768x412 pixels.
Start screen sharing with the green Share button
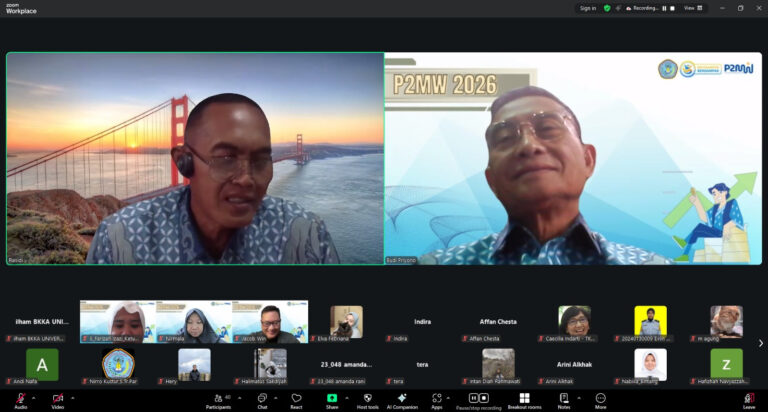(331, 399)
